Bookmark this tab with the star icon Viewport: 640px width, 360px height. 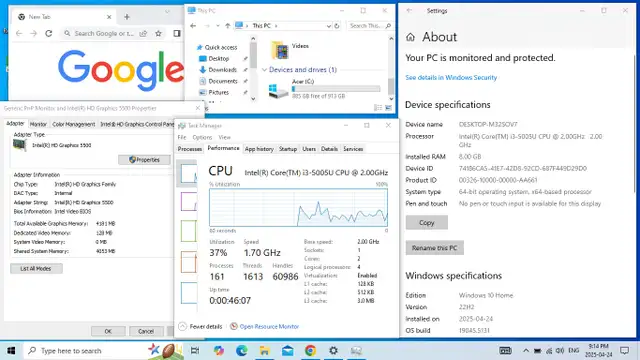pos(158,33)
